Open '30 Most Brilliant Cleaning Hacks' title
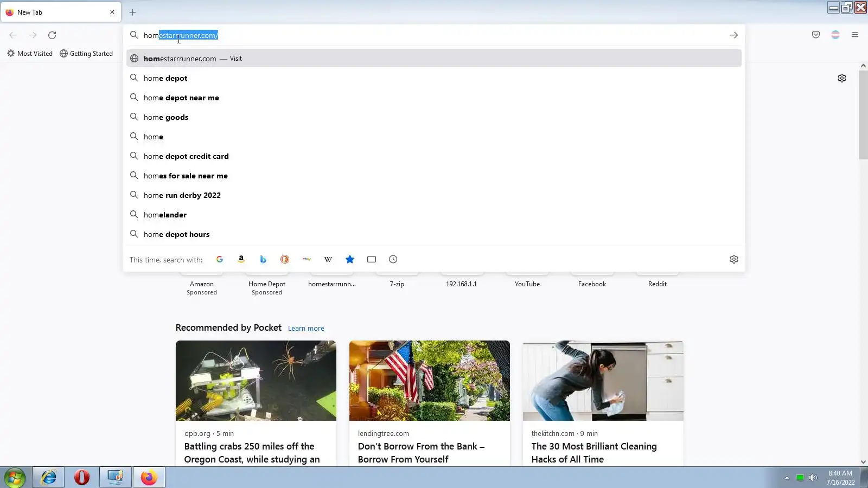Screen dimensions: 868x488 click(594, 453)
